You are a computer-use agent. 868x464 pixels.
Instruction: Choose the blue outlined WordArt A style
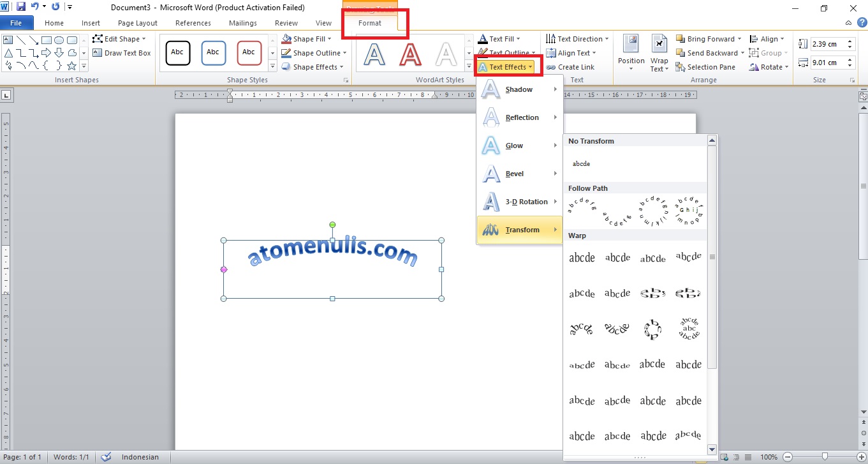(374, 54)
